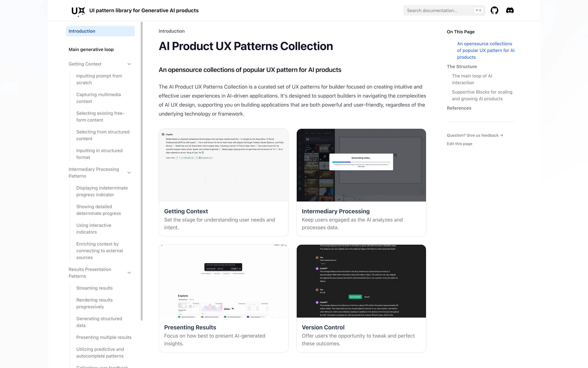Click the Version Control card thumbnail
This screenshot has width=588, height=368.
pos(361,281)
